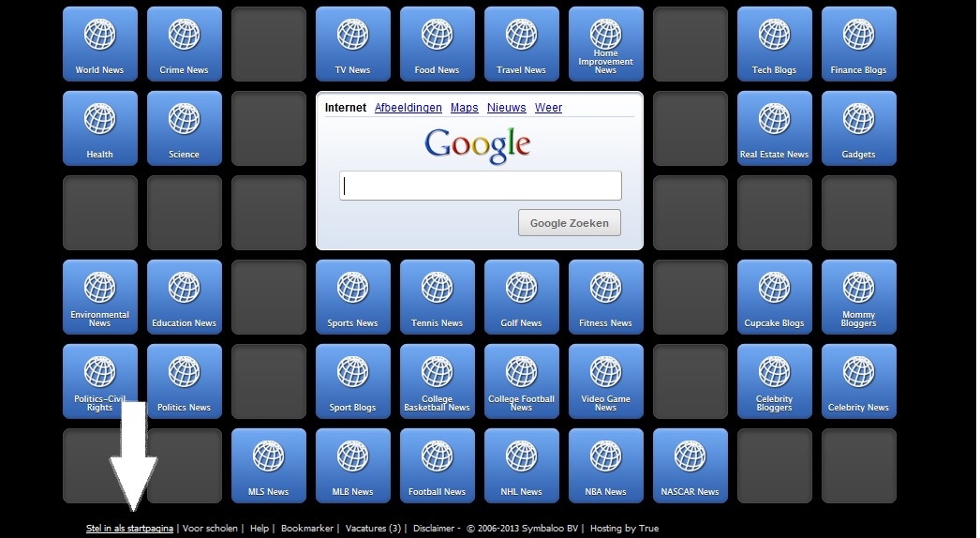Click the MLS News tile
This screenshot has height=538, width=980.
point(269,466)
